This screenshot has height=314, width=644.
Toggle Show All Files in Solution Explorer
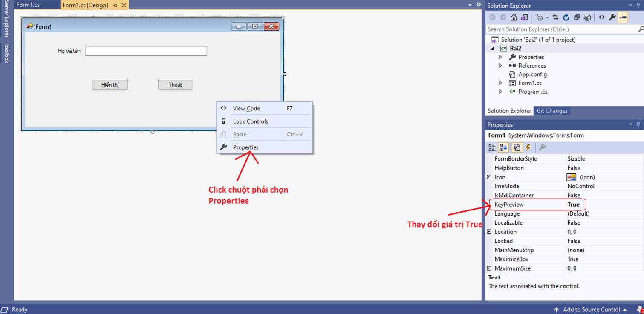588,17
